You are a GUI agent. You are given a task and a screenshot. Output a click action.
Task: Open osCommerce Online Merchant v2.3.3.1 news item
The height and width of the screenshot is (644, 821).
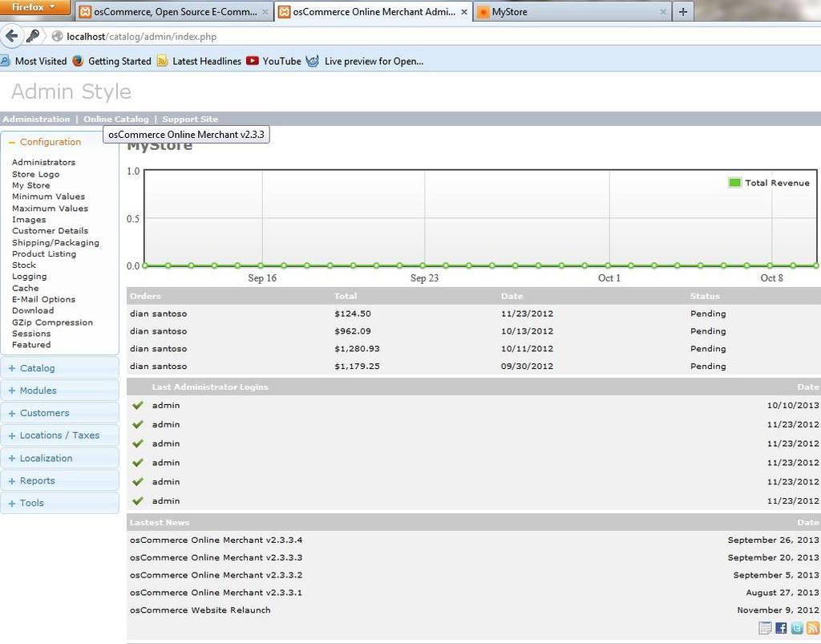[216, 592]
